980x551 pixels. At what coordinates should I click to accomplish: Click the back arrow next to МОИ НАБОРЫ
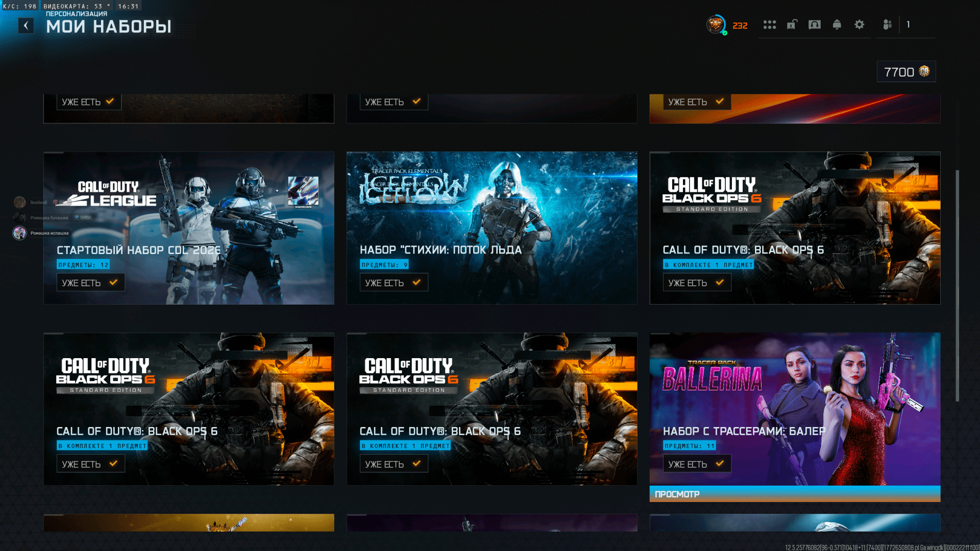tap(26, 26)
